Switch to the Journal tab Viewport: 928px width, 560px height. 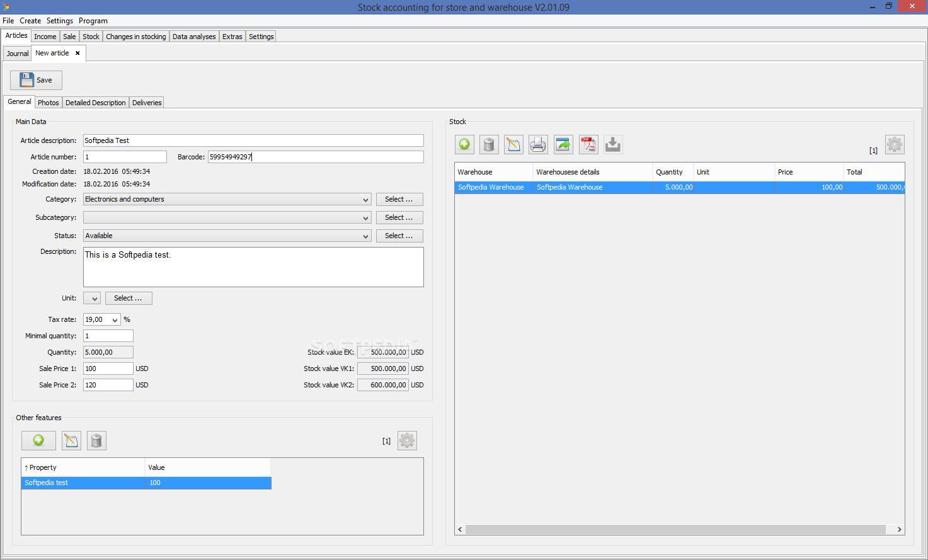tap(18, 54)
